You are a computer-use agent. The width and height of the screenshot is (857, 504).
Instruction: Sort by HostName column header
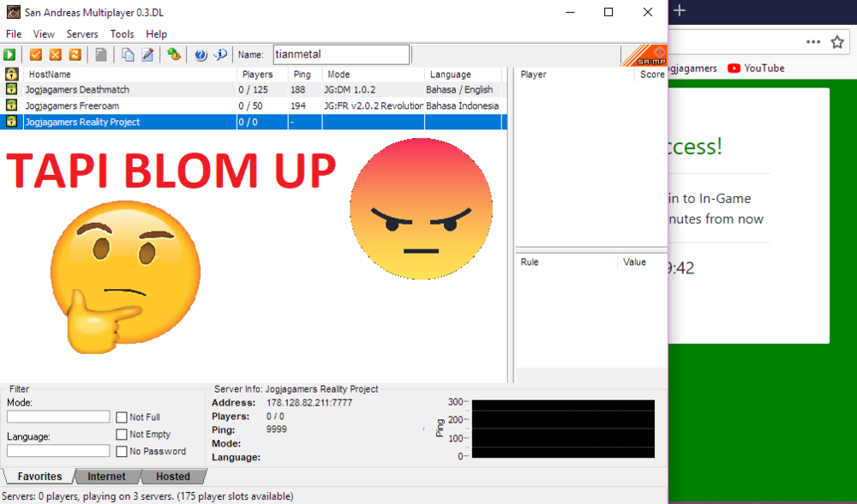click(x=130, y=75)
